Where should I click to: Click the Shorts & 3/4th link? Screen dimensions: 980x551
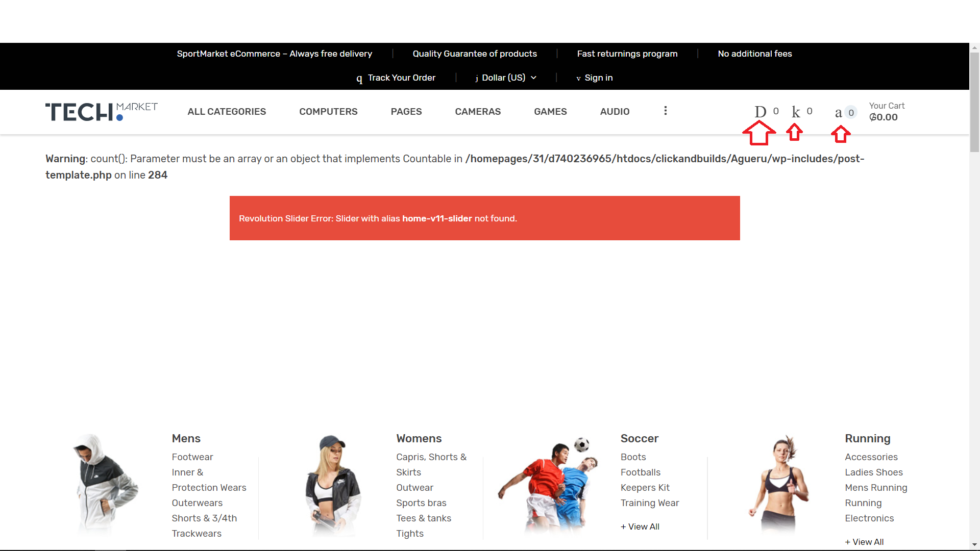tap(204, 518)
